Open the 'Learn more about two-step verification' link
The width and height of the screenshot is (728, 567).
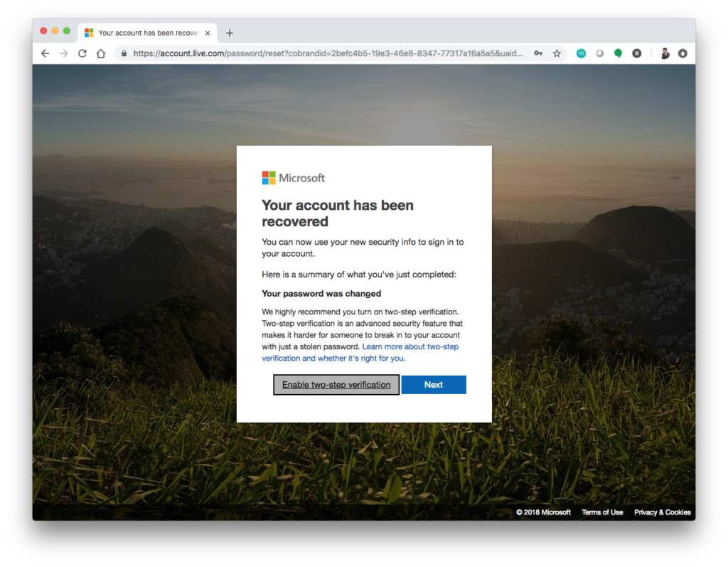[x=410, y=346]
